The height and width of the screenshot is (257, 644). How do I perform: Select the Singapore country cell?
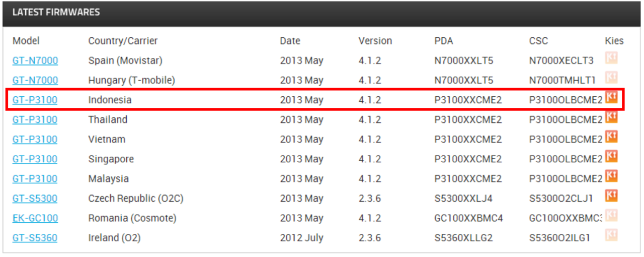click(x=111, y=159)
